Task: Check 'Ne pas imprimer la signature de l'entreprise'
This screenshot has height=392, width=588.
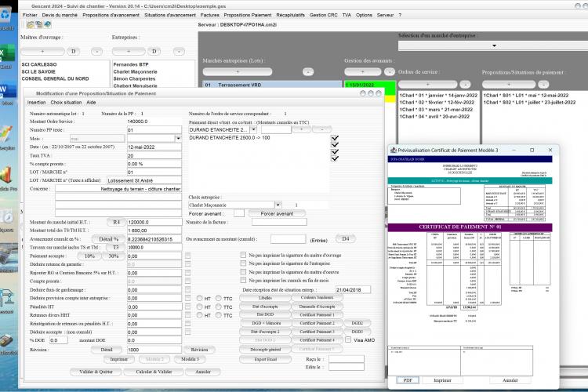Action: [x=243, y=263]
